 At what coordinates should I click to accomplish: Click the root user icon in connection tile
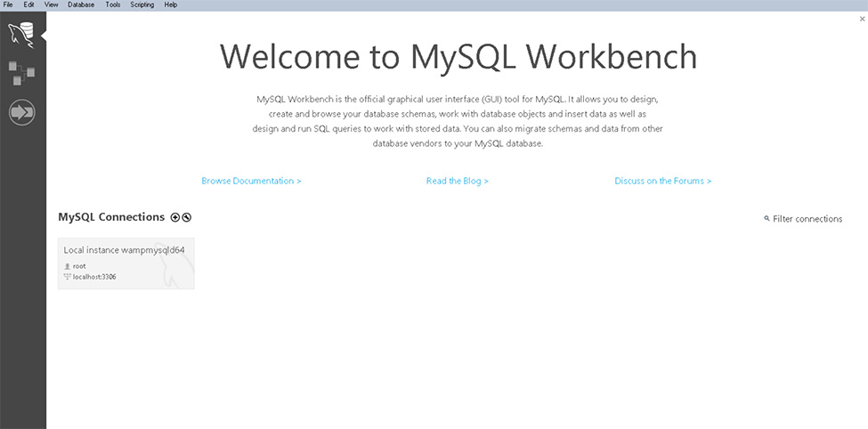[x=68, y=266]
